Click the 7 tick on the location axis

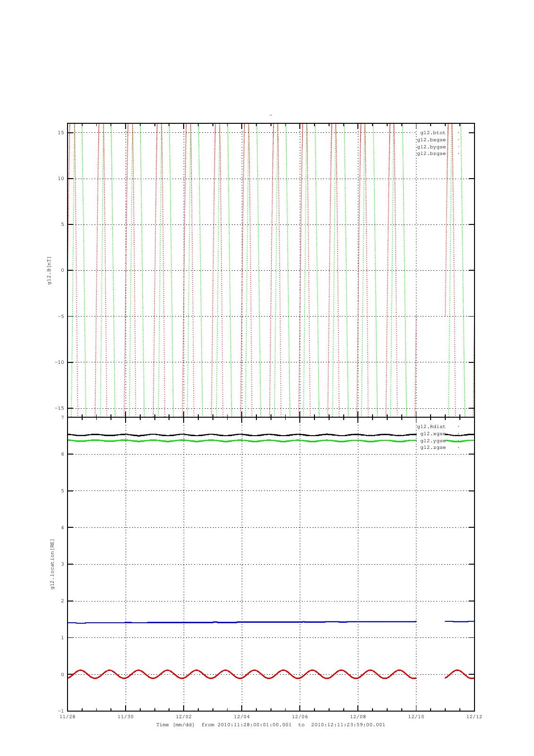(x=62, y=418)
